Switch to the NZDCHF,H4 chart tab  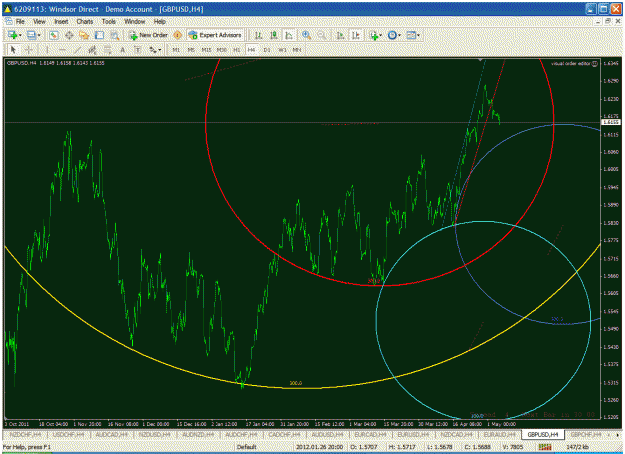(x=25, y=434)
